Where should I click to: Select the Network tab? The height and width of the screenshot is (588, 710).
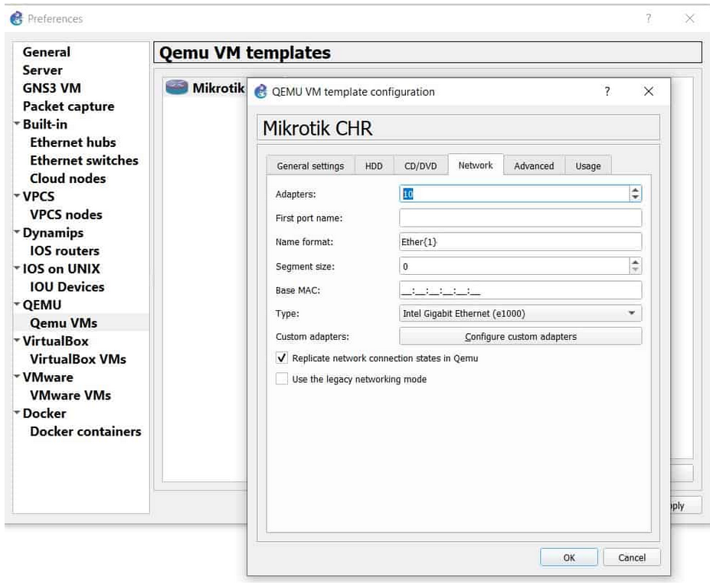(476, 165)
